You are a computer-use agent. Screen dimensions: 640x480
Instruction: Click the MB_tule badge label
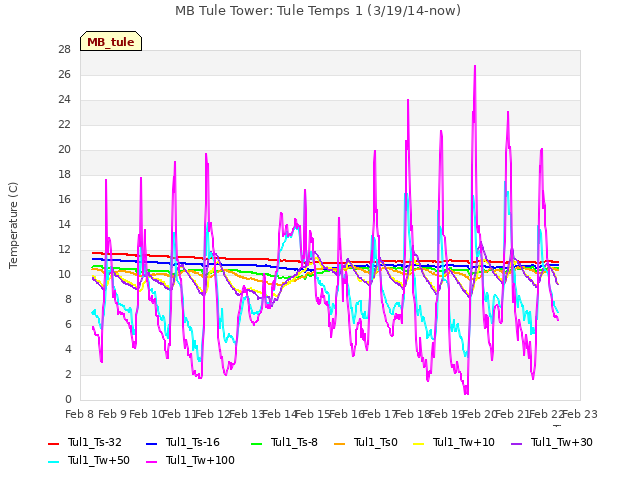pyautogui.click(x=111, y=42)
